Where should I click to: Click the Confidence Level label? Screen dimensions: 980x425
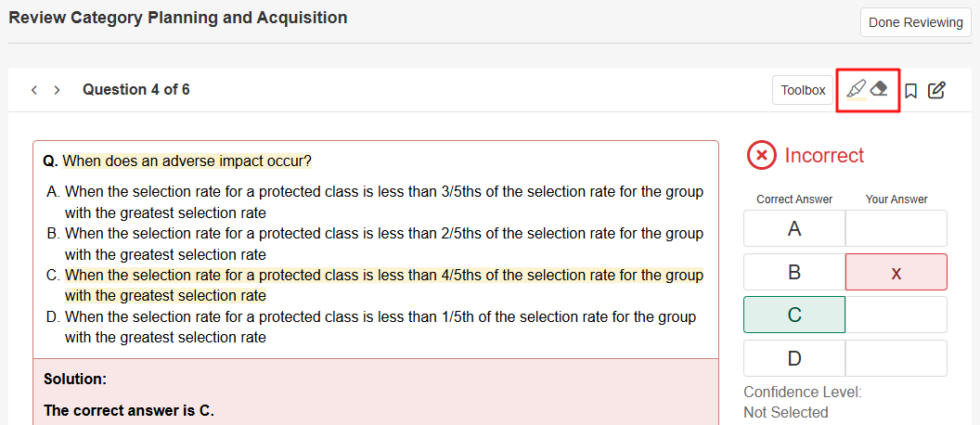(x=802, y=392)
